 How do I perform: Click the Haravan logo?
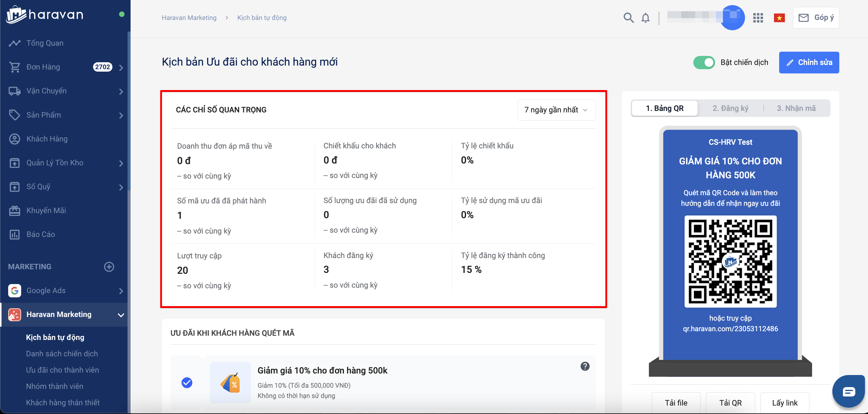[x=44, y=15]
